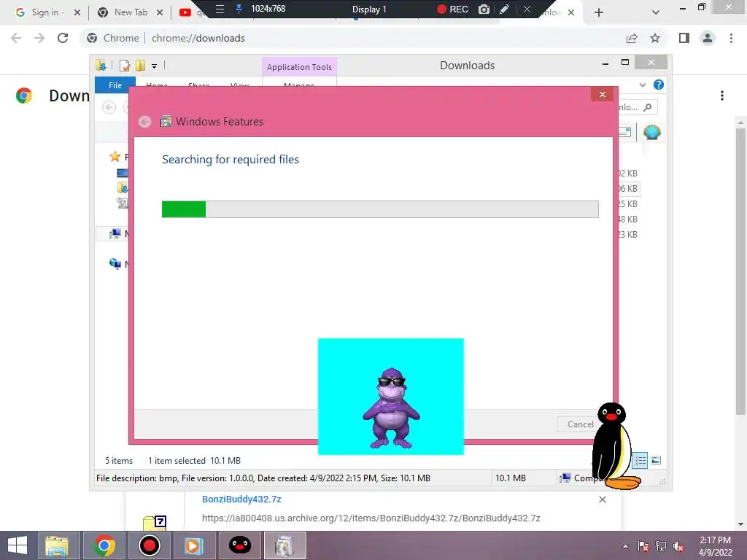Click the muted volume tray icon

coord(679,546)
